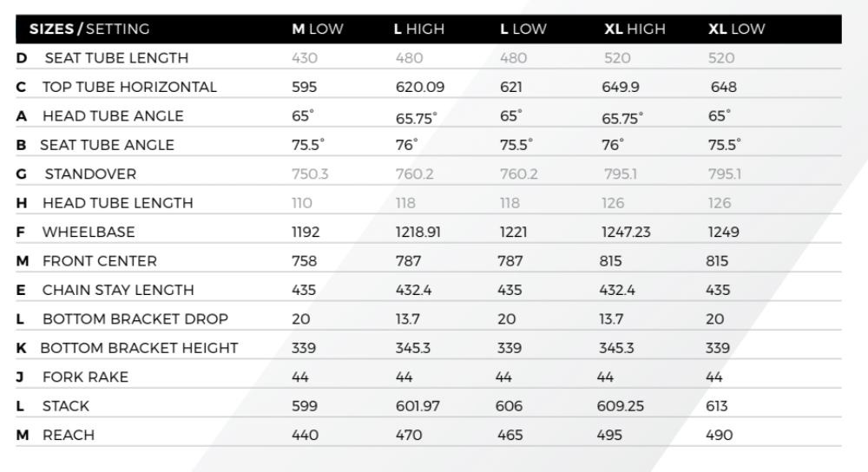Choose the XL HIGH column header
Image resolution: width=868 pixels, height=472 pixels.
click(x=635, y=29)
